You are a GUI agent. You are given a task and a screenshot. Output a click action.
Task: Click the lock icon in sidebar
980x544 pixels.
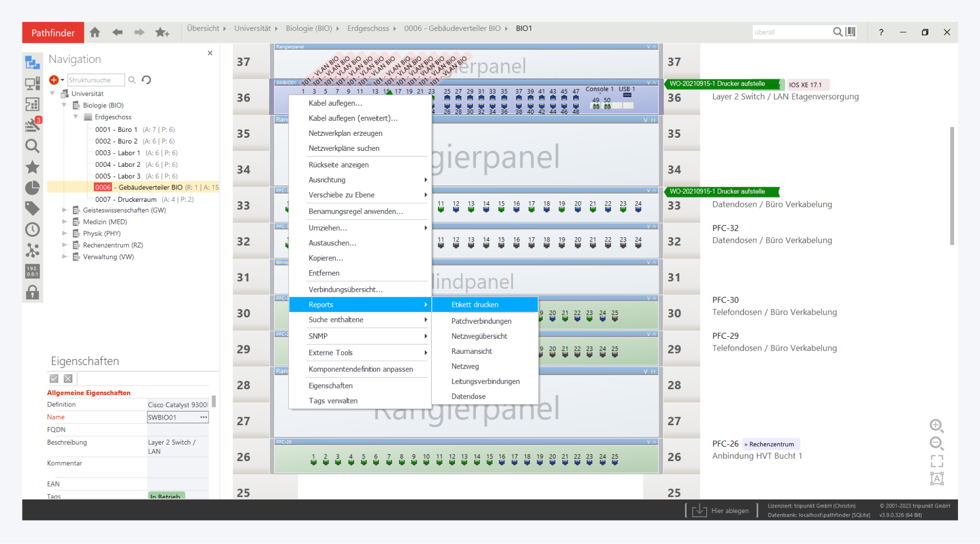(32, 292)
